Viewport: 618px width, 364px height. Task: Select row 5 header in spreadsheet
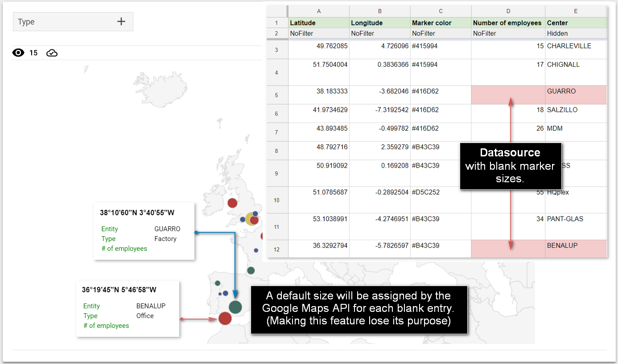(276, 95)
